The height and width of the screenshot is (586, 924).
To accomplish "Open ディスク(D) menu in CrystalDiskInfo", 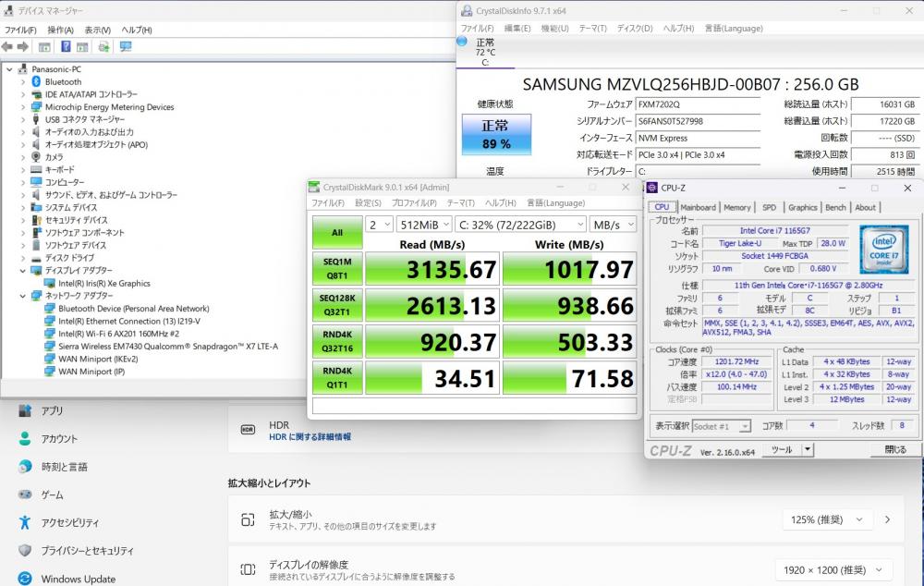I will click(635, 29).
